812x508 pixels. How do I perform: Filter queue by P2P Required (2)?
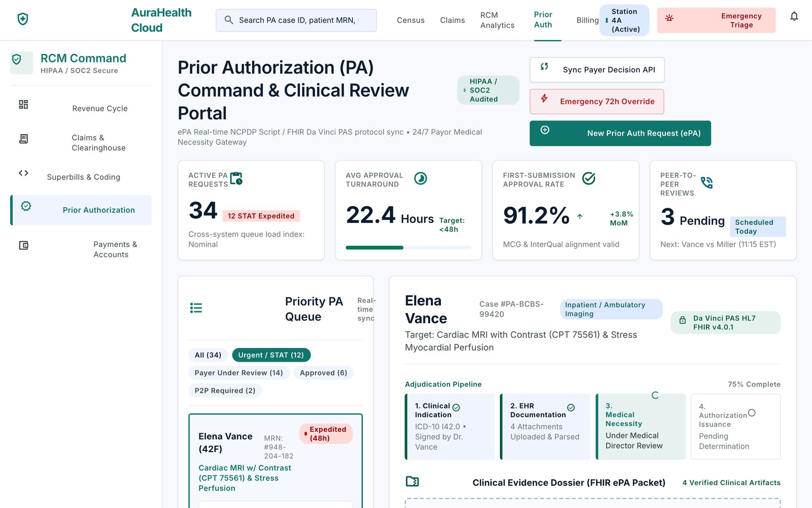[225, 391]
